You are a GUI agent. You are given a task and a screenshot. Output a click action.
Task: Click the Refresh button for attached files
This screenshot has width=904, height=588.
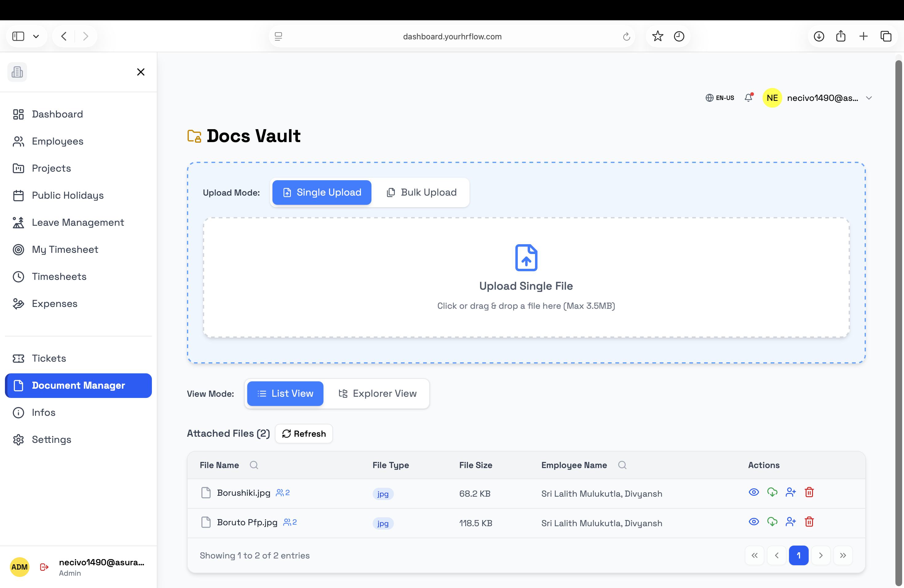pyautogui.click(x=303, y=433)
